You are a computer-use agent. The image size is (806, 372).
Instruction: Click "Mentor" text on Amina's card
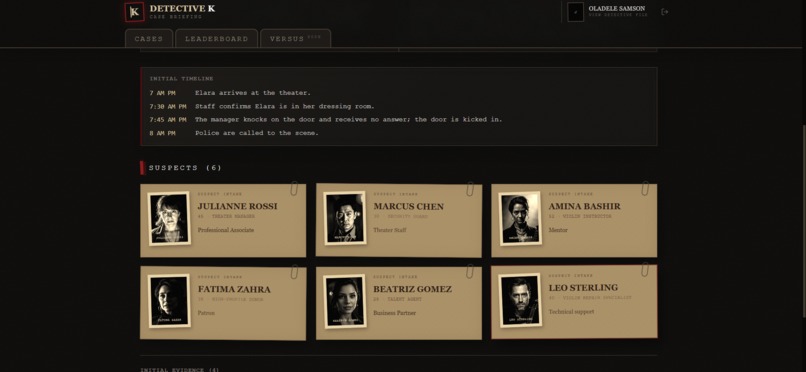click(x=558, y=230)
